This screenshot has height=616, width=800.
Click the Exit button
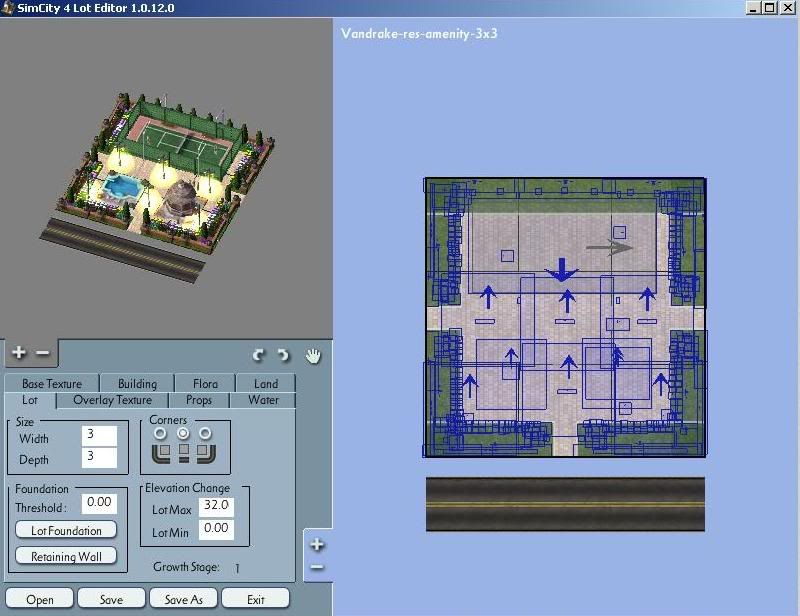point(256,599)
